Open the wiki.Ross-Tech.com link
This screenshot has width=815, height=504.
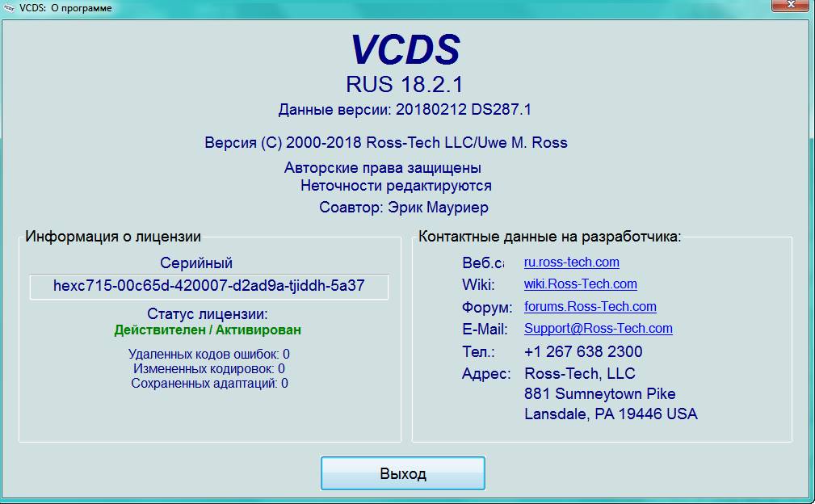pos(580,284)
